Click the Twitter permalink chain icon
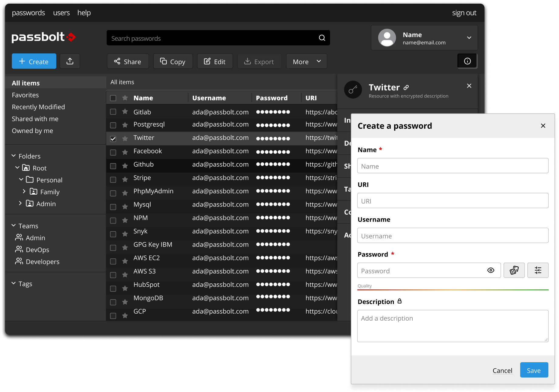This screenshot has width=559, height=392. [x=406, y=88]
